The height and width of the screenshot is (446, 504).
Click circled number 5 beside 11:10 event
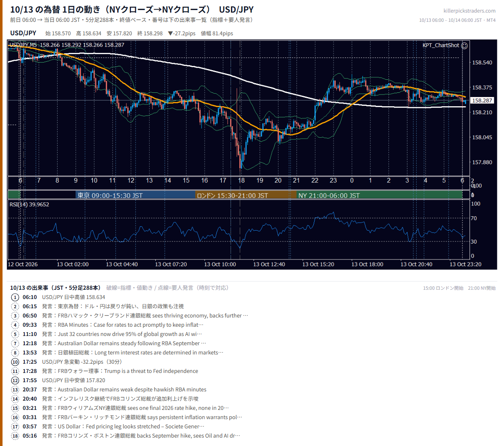tap(15, 334)
